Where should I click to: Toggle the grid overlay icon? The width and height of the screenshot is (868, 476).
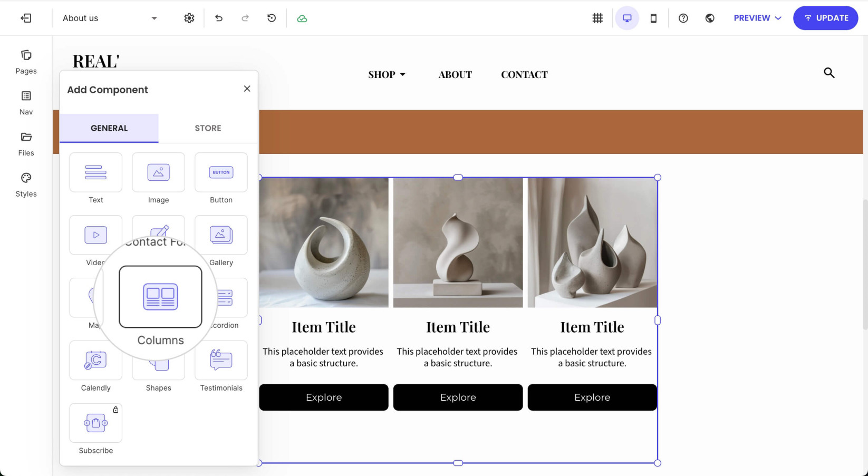[597, 18]
